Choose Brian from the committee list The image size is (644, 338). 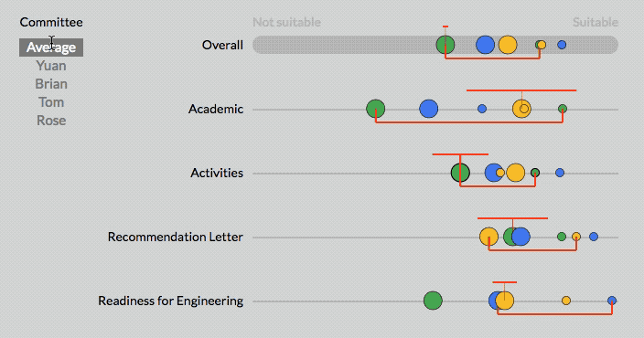click(51, 84)
